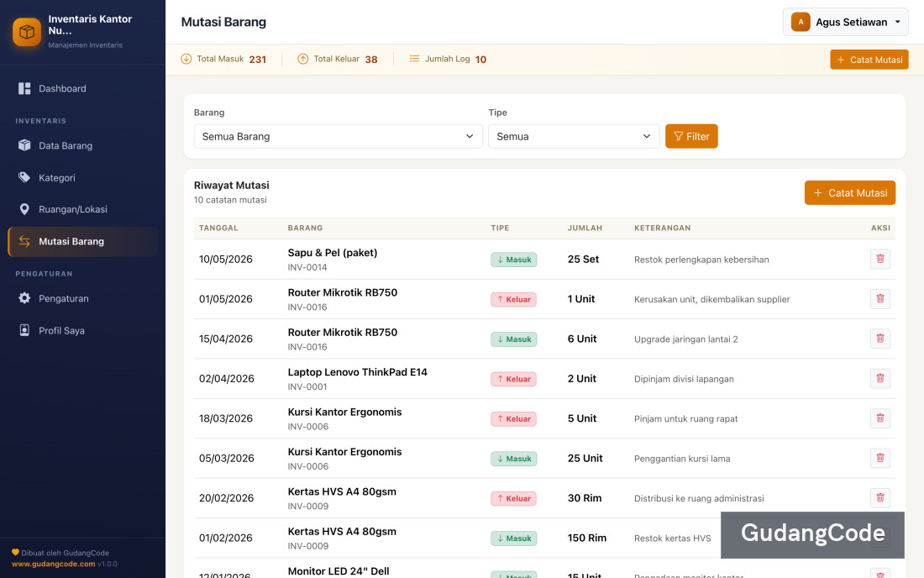
Task: Click item code INV-0014
Action: 307,267
